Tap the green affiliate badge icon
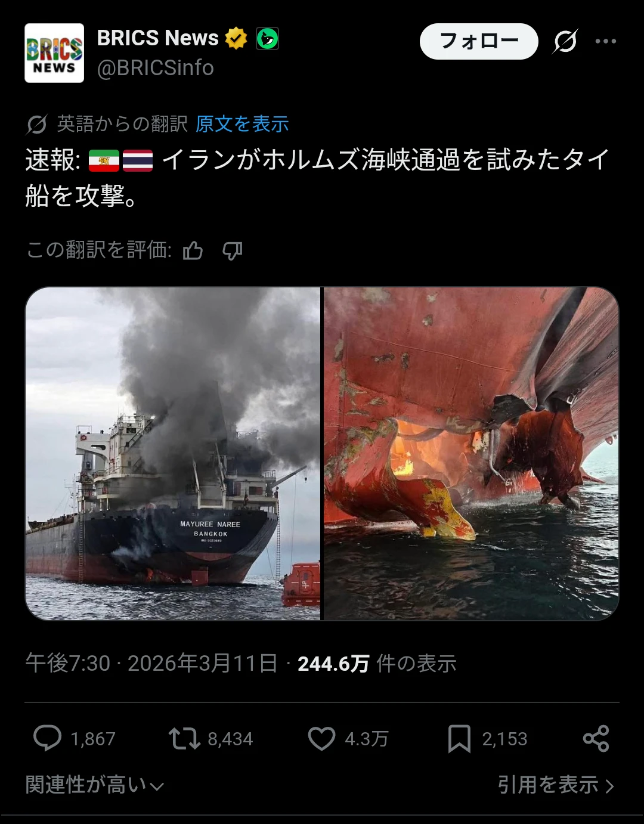Screen dimensions: 644x824 coord(267,38)
